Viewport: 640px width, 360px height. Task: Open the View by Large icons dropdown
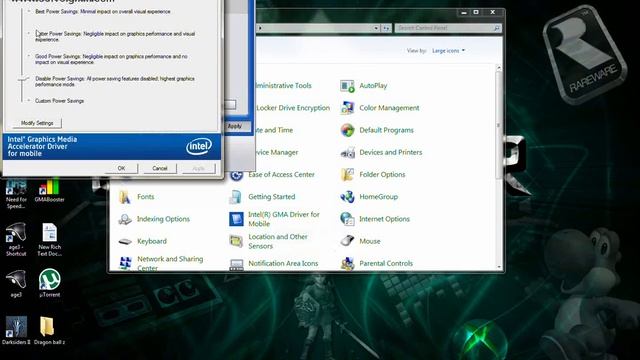(x=448, y=51)
